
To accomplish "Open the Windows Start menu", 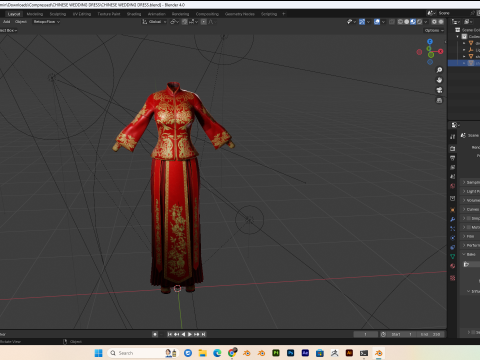I will click(98, 353).
